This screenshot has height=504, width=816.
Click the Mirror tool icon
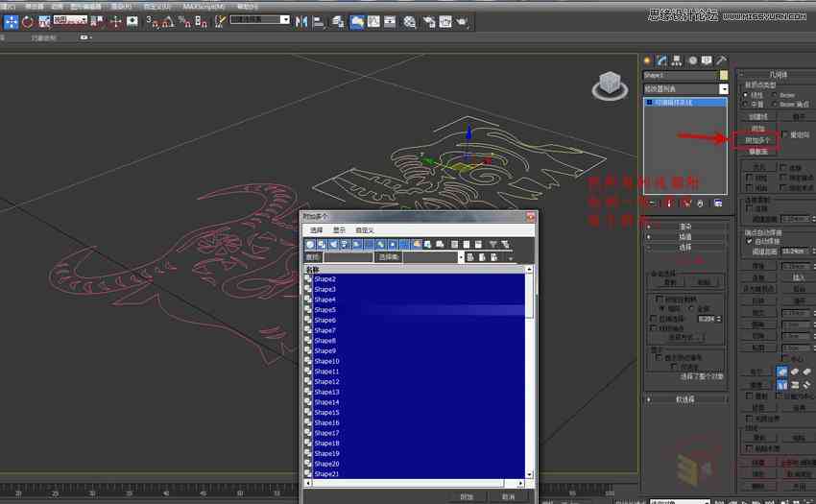tap(300, 22)
